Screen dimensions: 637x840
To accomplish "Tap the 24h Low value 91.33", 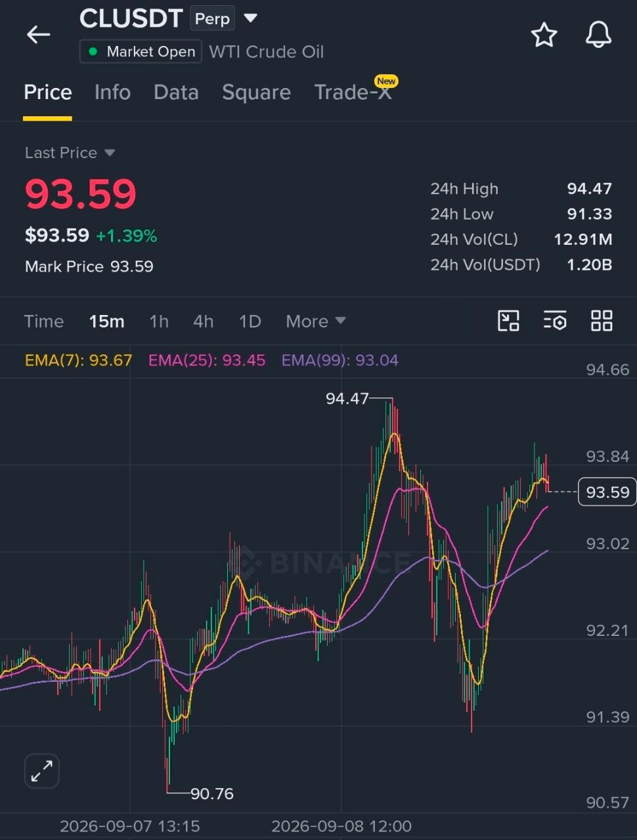I will [x=589, y=214].
